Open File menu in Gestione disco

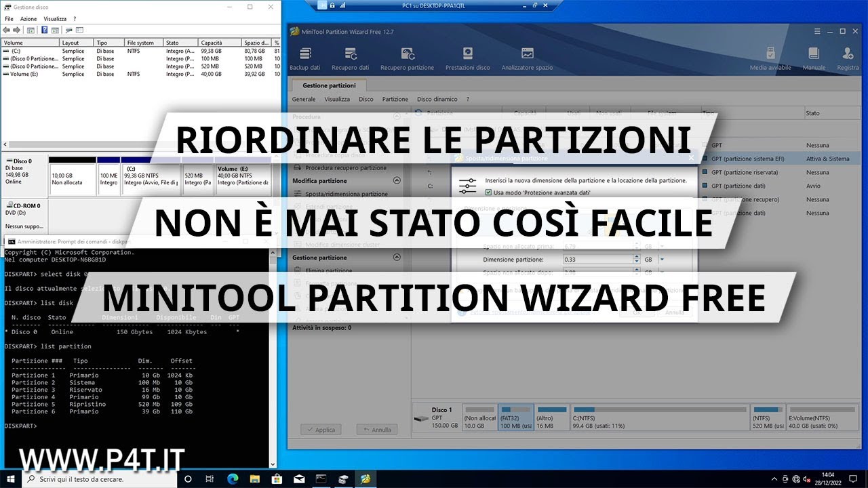tap(9, 19)
